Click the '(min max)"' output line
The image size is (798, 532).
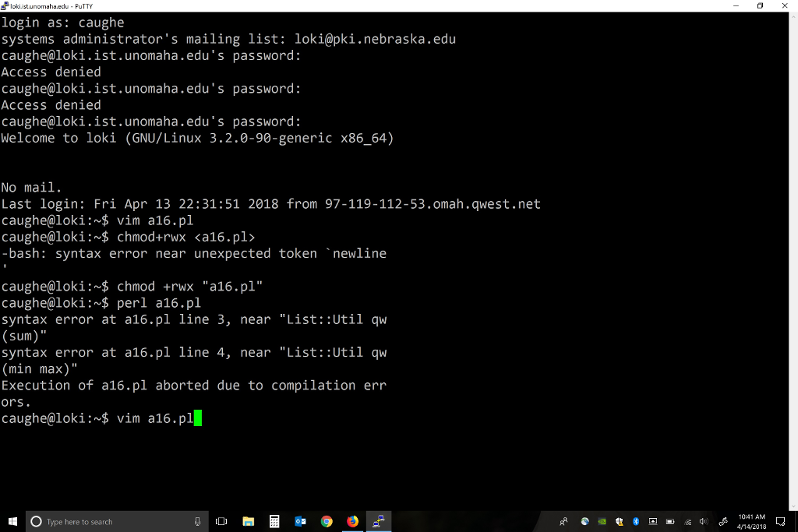tap(39, 369)
